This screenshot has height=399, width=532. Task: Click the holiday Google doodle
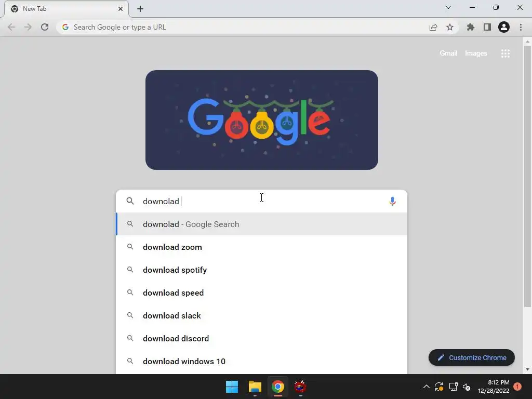262,120
